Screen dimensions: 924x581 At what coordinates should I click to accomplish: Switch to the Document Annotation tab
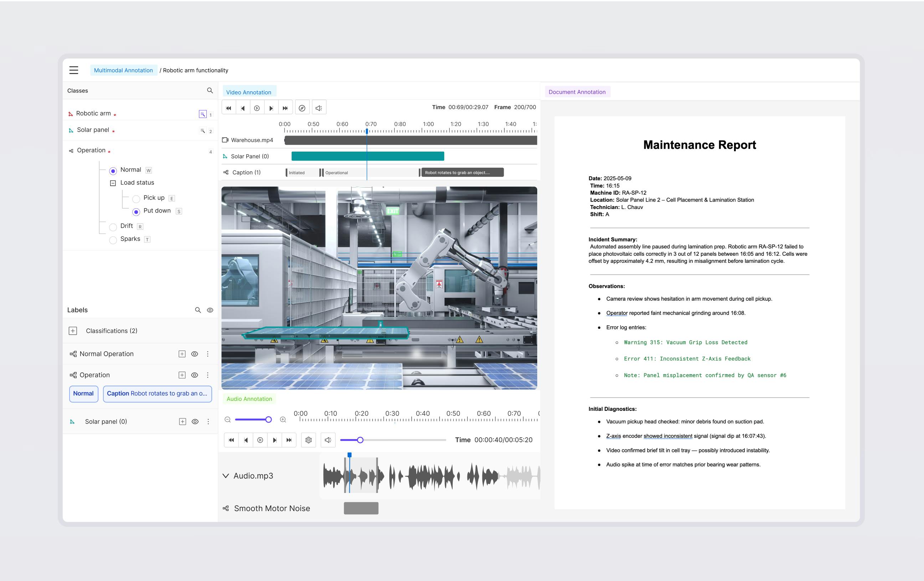[577, 92]
